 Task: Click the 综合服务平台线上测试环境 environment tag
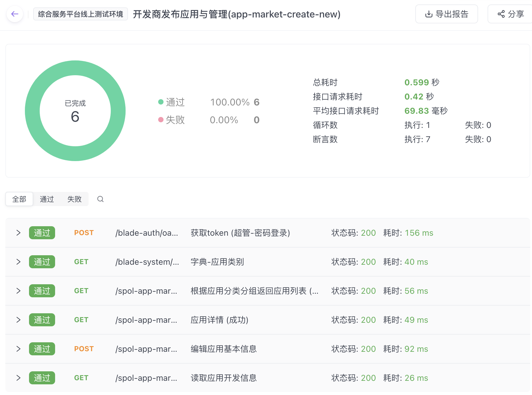pos(81,14)
